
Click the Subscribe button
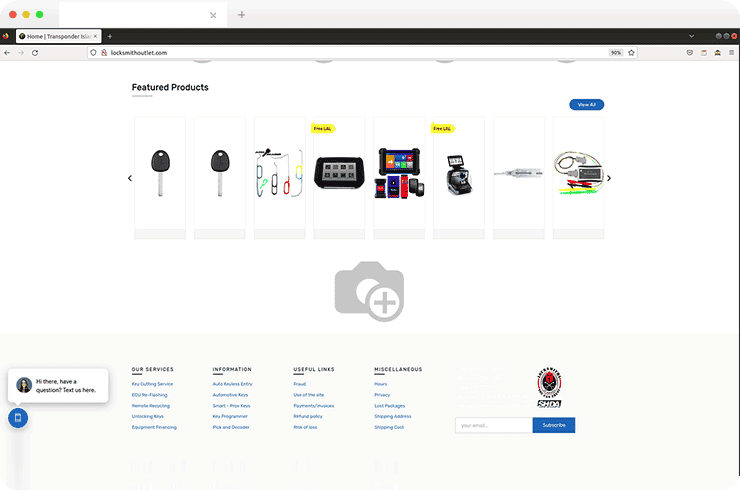pyautogui.click(x=553, y=425)
